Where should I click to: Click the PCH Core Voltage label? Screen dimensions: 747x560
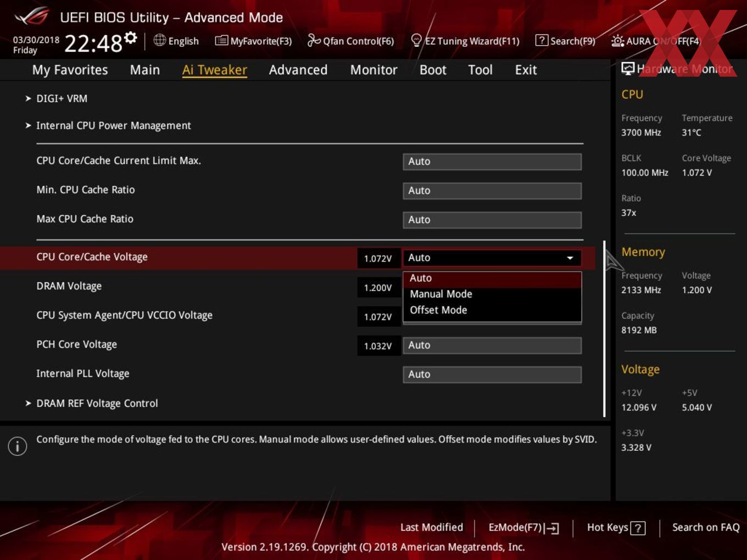pos(77,344)
